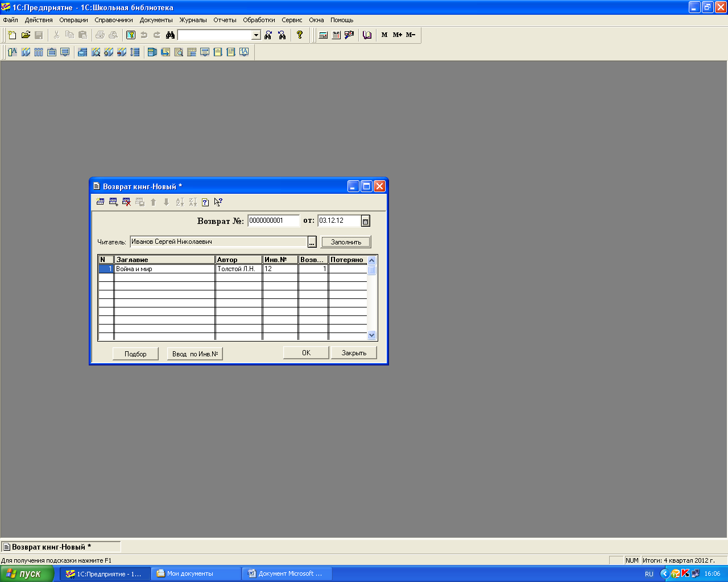Viewport: 728px width, 582px height.
Task: Click the пуск Start button
Action: tap(27, 573)
